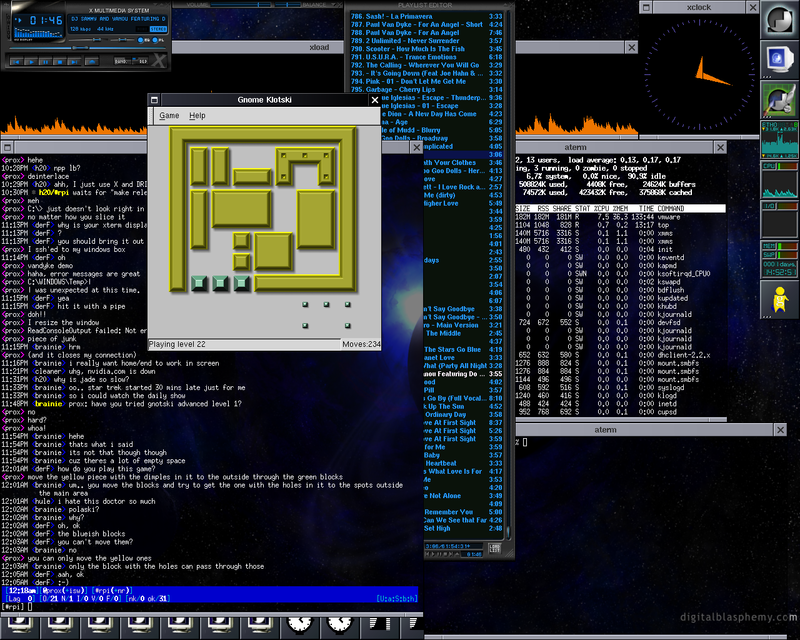Open WPrefs preferences dock icon

(x=780, y=99)
